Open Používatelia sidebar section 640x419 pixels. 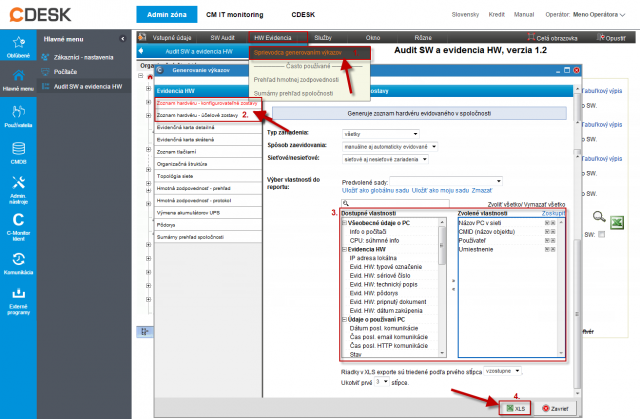(18, 116)
